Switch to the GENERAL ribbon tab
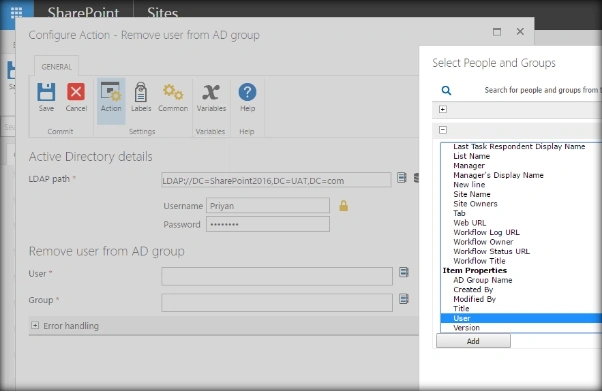Image resolution: width=602 pixels, height=392 pixels. pos(56,67)
